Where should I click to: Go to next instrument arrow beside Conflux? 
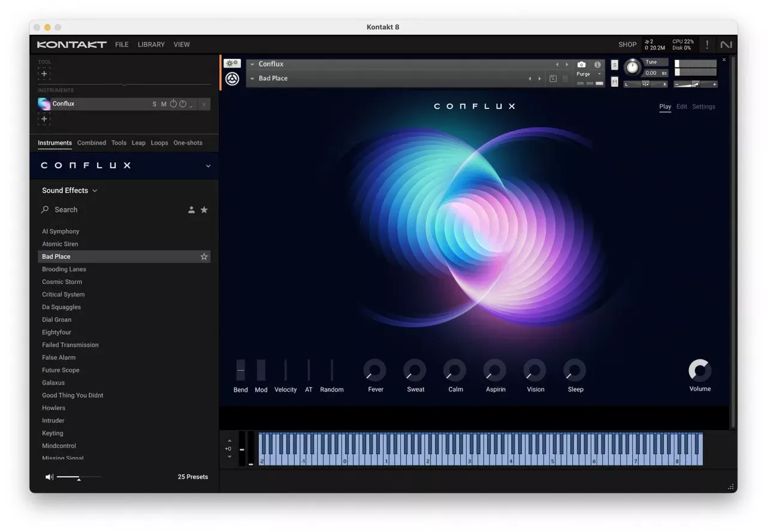coord(567,64)
